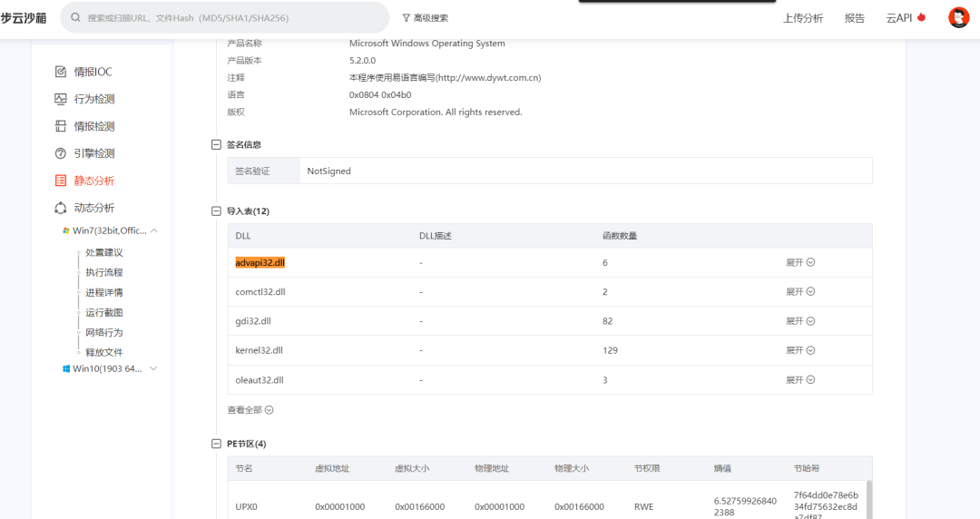The height and width of the screenshot is (519, 980).
Task: Click the search magnifier icon
Action: point(75,17)
